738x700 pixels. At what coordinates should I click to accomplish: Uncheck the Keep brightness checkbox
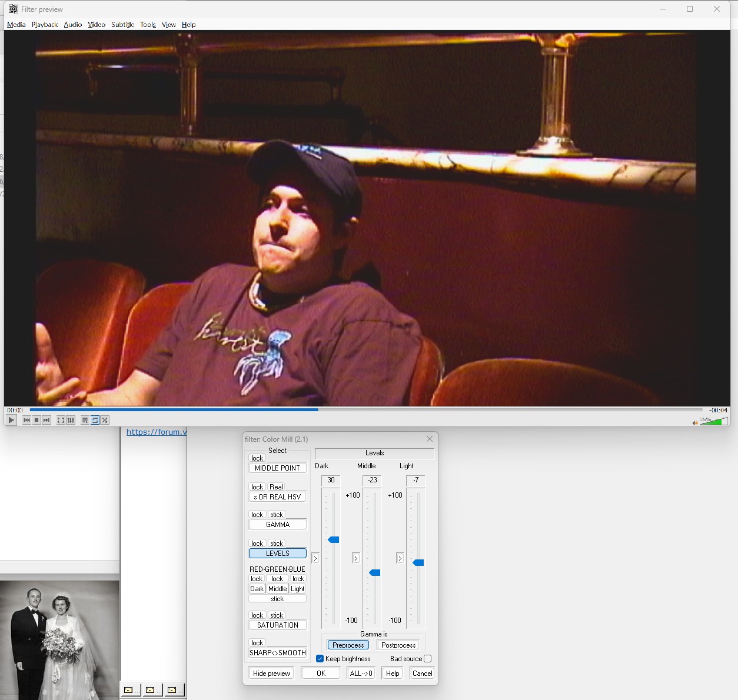coord(320,659)
